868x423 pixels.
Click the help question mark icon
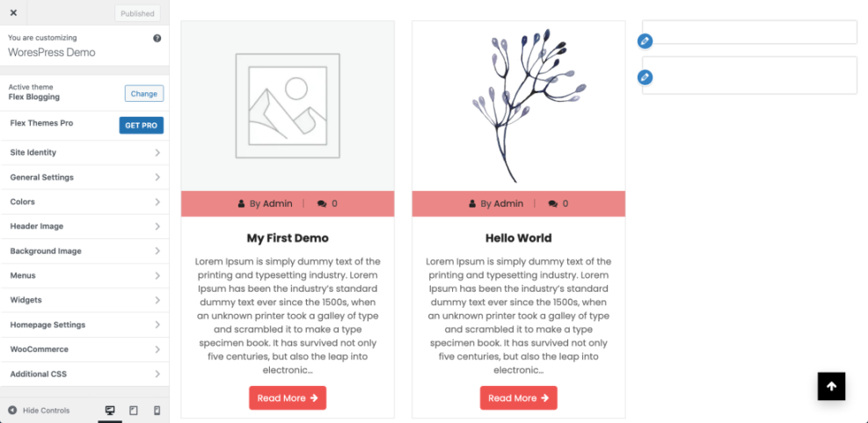pyautogui.click(x=157, y=39)
